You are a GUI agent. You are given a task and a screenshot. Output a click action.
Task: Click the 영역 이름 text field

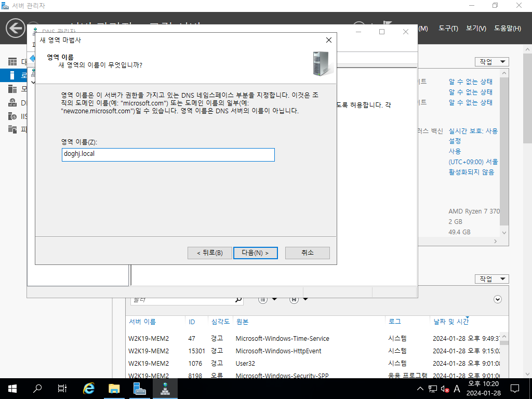168,155
